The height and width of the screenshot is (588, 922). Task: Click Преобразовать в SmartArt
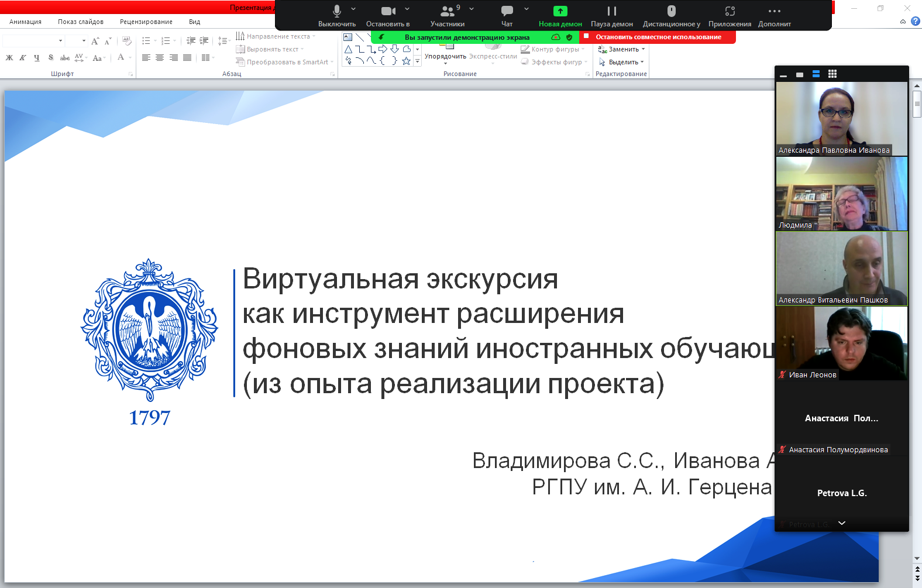[284, 62]
